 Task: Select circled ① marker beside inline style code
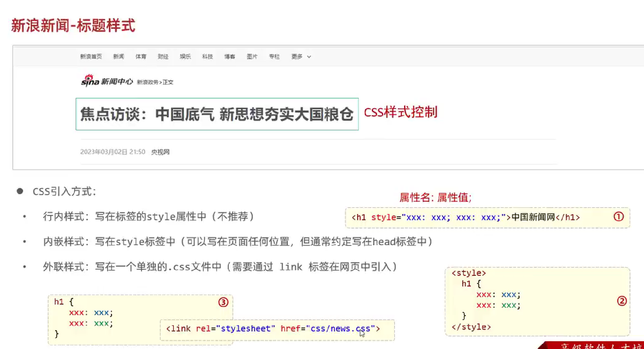point(619,217)
